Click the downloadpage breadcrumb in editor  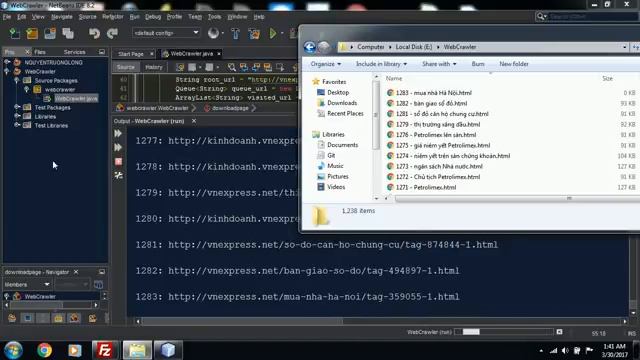[230, 108]
